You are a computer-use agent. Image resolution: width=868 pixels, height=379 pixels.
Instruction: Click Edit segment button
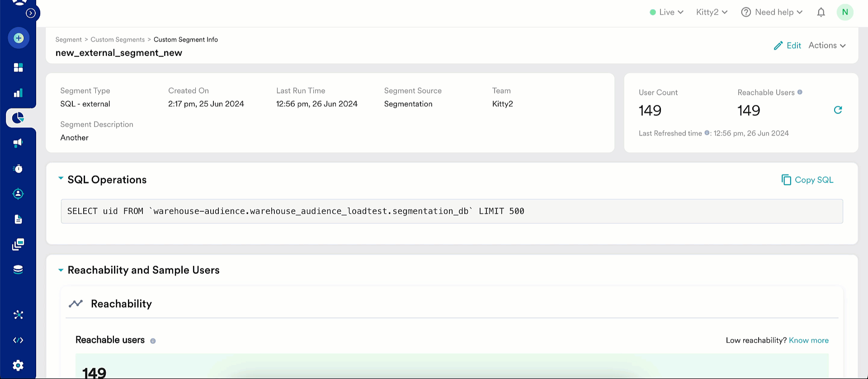[787, 46]
